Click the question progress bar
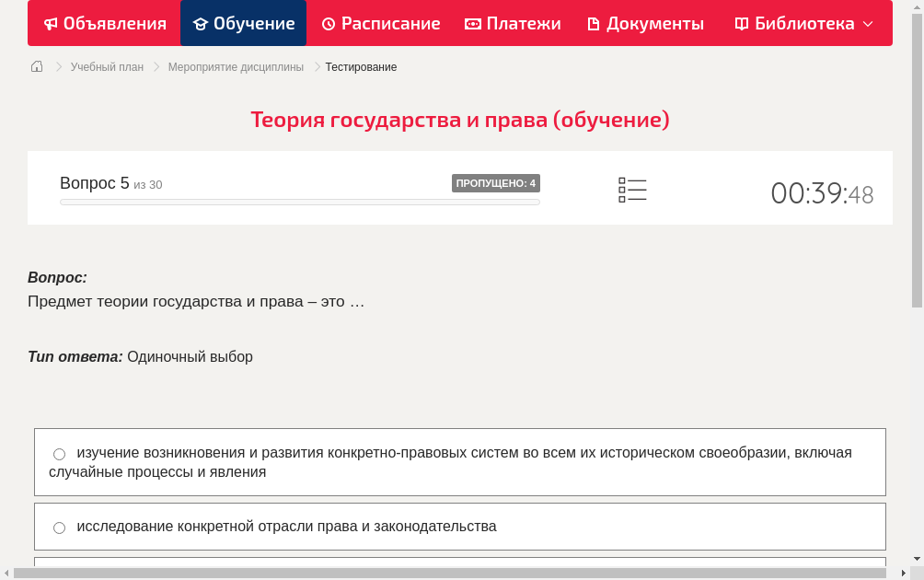This screenshot has width=924, height=580. [300, 202]
